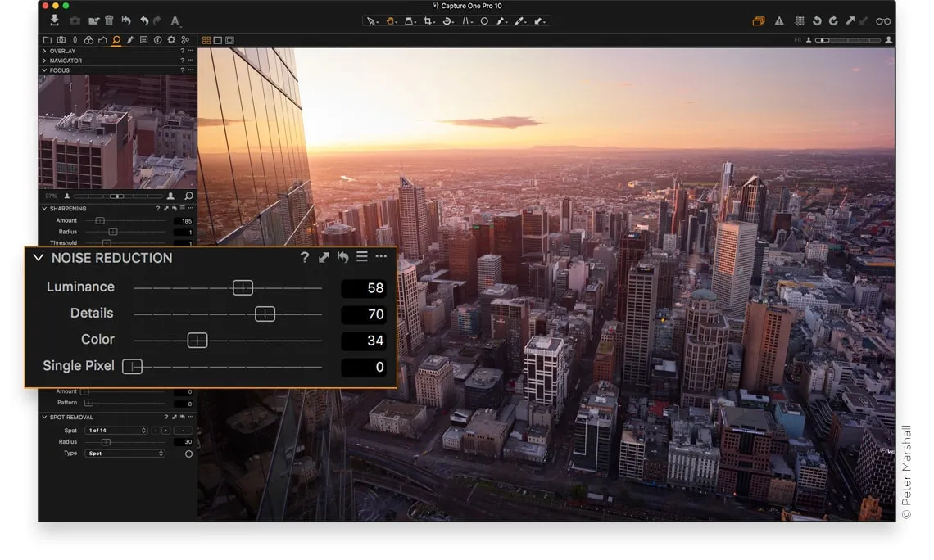Open Noise Reduction presets list icon
Screen dimensions: 934x560
point(361,258)
